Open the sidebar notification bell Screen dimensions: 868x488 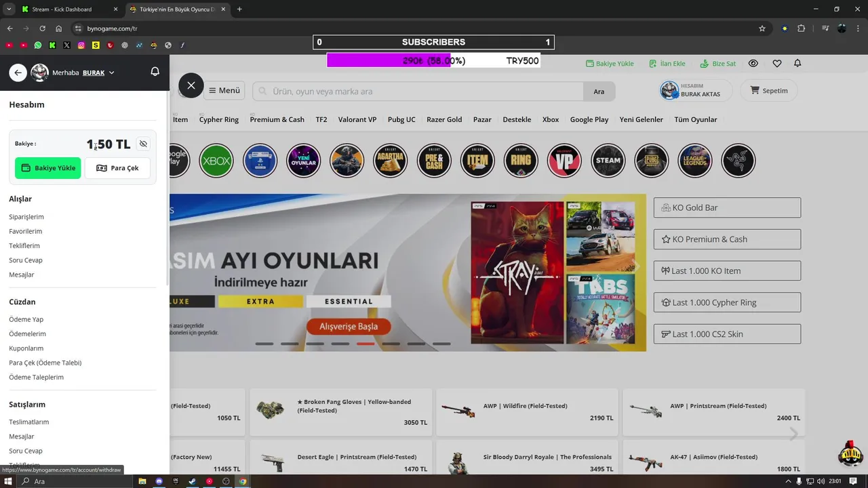tap(155, 72)
